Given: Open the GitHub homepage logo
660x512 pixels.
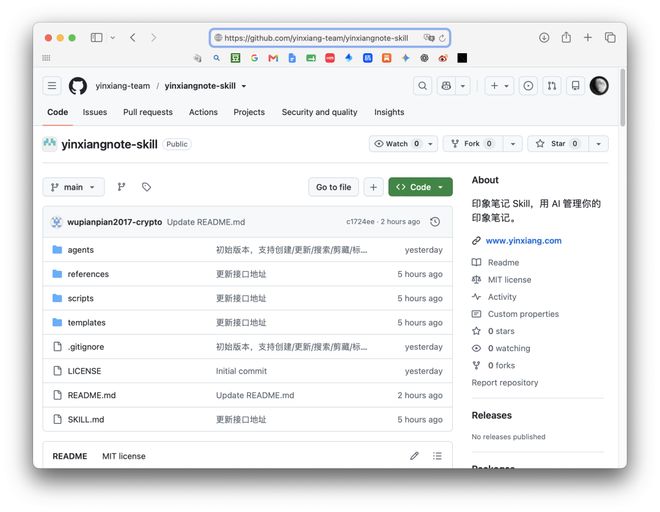Looking at the screenshot, I should [78, 86].
